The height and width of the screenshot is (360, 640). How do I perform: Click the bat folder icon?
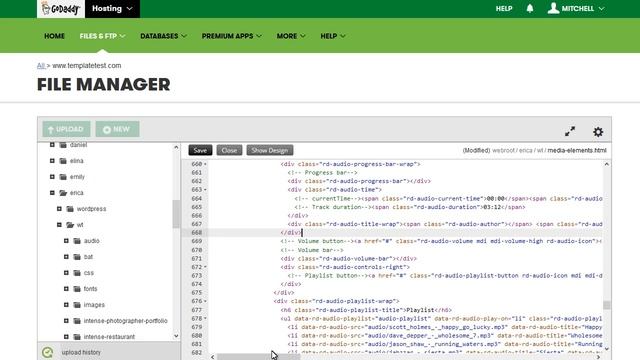coord(77,257)
